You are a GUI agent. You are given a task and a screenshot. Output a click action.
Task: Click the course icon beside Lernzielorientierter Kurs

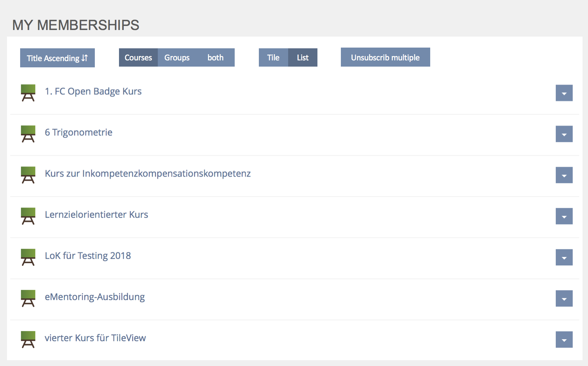[28, 216]
